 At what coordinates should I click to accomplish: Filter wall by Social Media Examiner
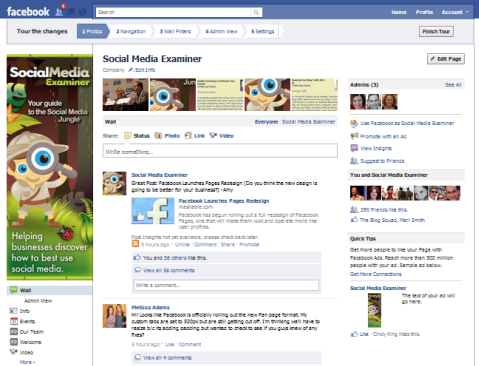(308, 122)
